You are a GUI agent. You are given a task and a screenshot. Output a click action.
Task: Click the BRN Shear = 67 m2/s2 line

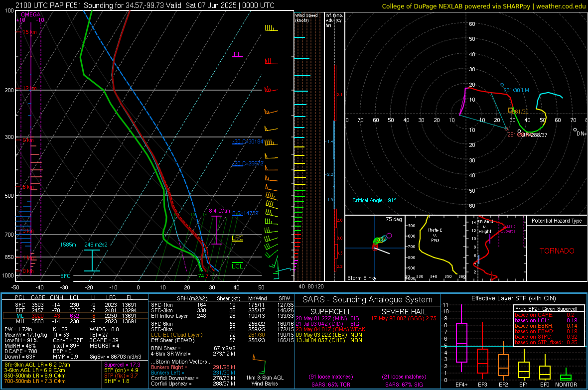pyautogui.click(x=193, y=348)
